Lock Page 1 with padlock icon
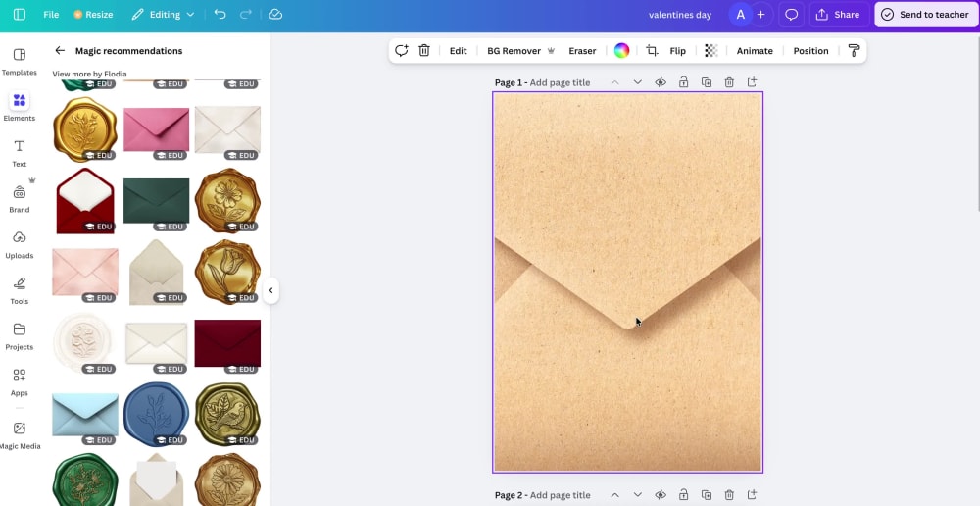The image size is (980, 506). pyautogui.click(x=684, y=82)
